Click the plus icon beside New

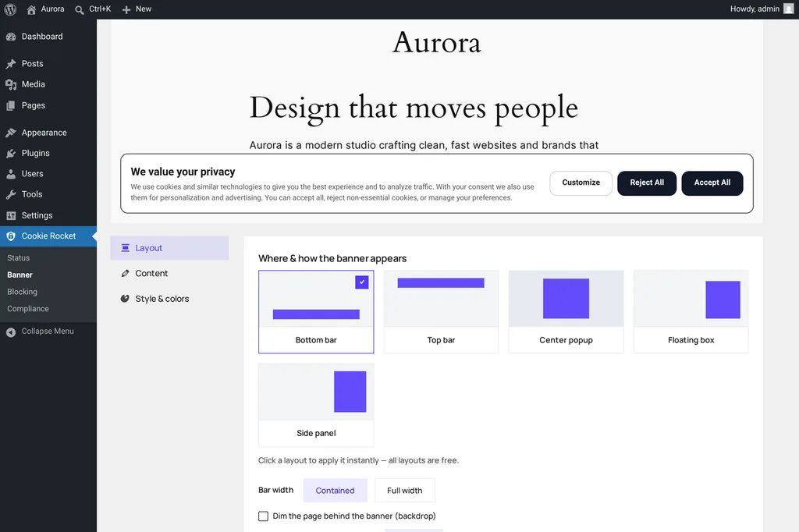[x=126, y=9]
